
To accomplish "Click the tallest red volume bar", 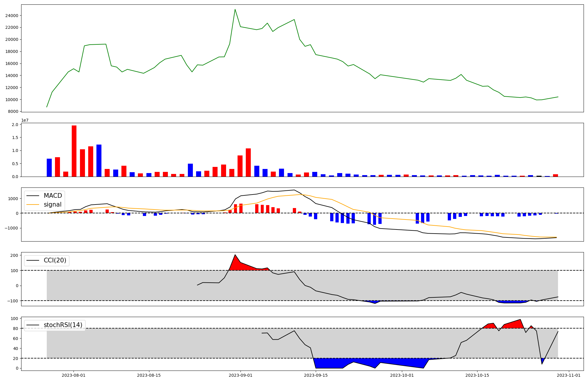I will pyautogui.click(x=74, y=151).
